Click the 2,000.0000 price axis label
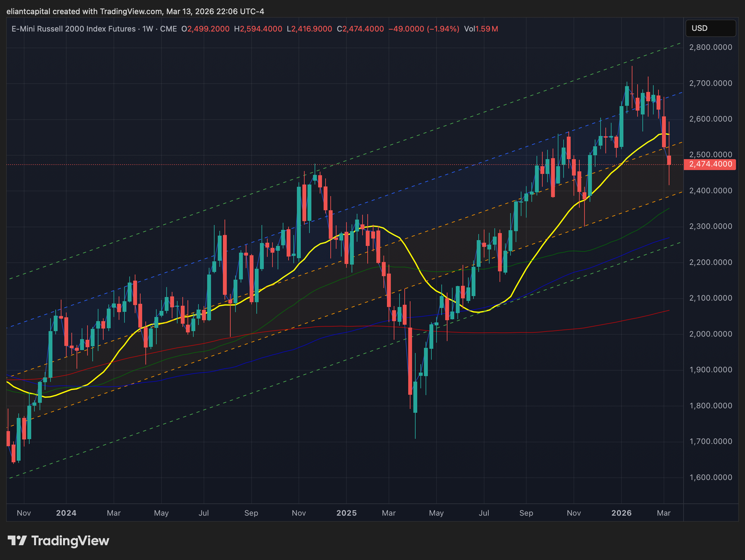745x560 pixels. tap(711, 334)
